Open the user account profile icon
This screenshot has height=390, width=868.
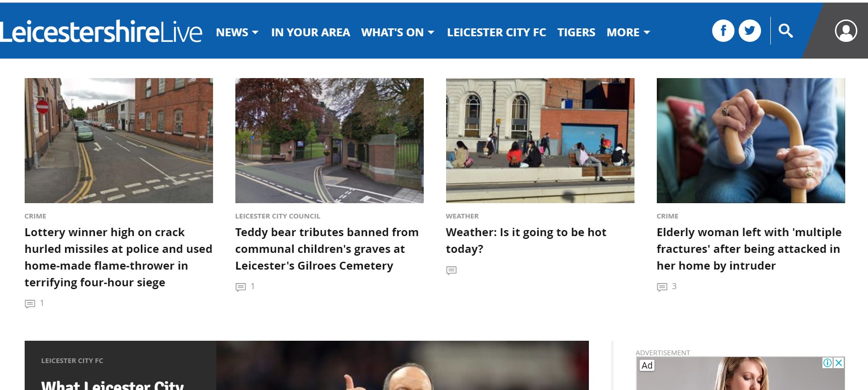tap(846, 31)
